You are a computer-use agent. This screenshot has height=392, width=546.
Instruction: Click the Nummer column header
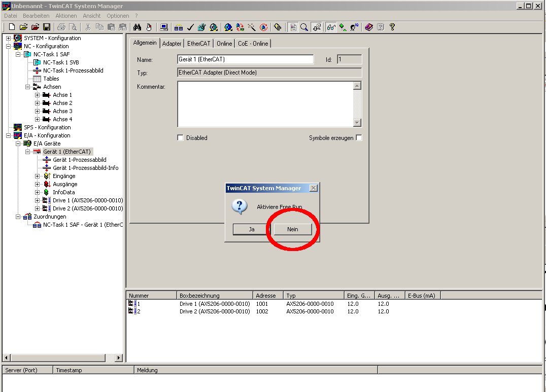(x=152, y=296)
